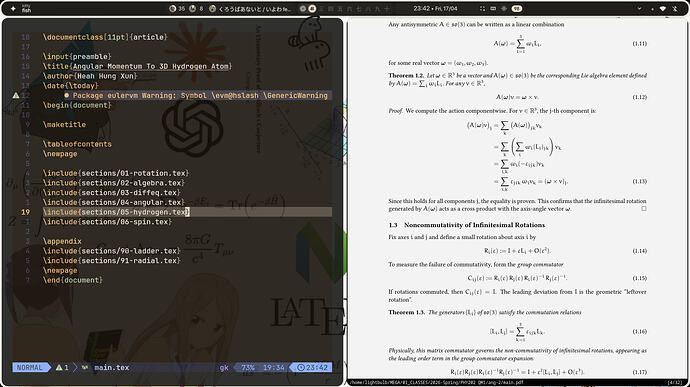Click equation number (1.17) in the PDF
Screen dimensions: 690x387
pos(639,372)
